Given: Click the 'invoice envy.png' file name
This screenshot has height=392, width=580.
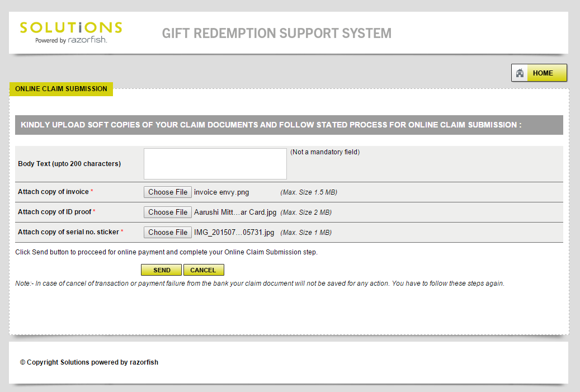Looking at the screenshot, I should coord(221,192).
